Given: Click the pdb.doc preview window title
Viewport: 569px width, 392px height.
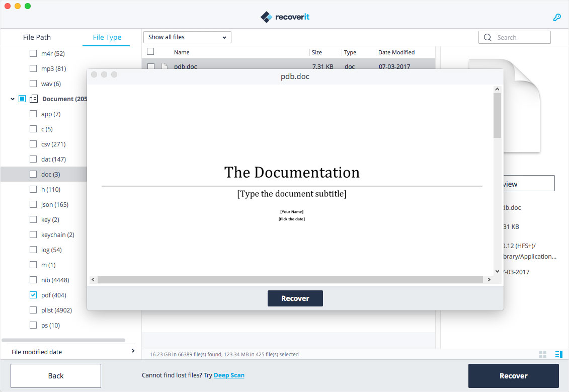Looking at the screenshot, I should (x=295, y=76).
